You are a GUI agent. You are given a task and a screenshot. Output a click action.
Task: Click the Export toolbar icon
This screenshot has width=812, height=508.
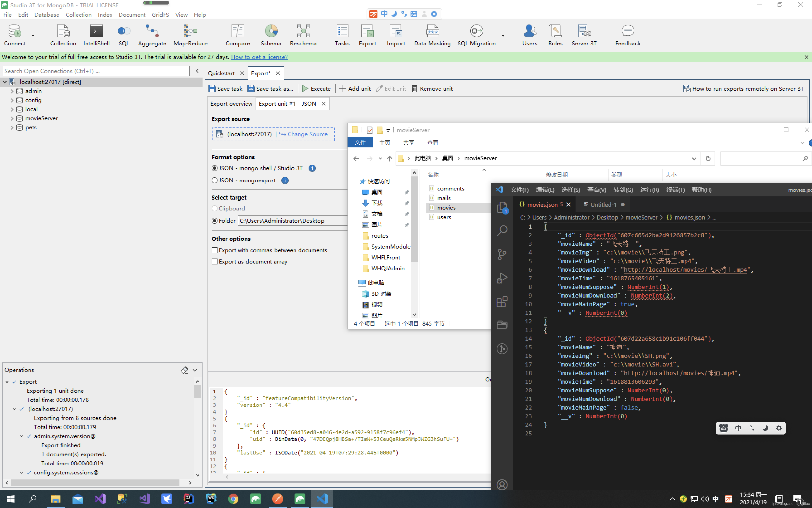367,35
